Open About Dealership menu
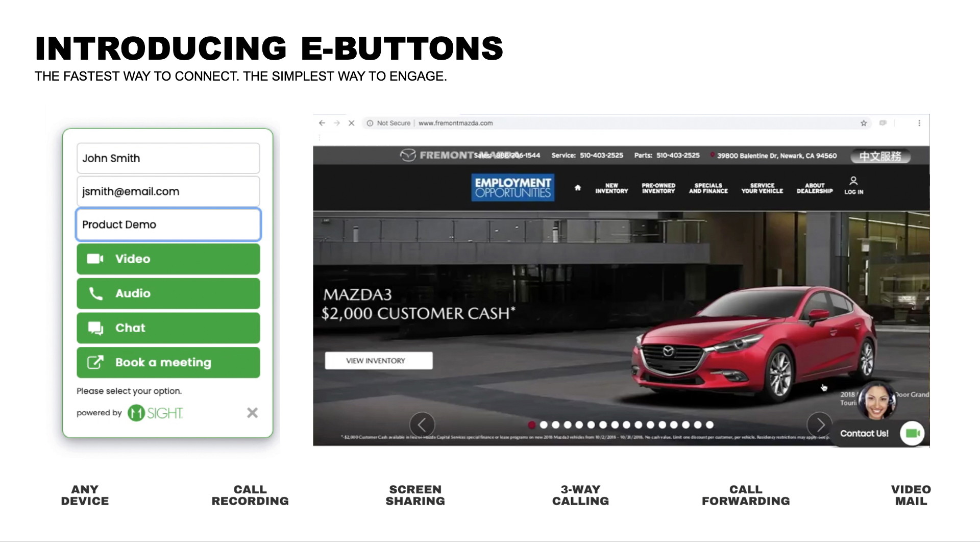 [x=815, y=188]
